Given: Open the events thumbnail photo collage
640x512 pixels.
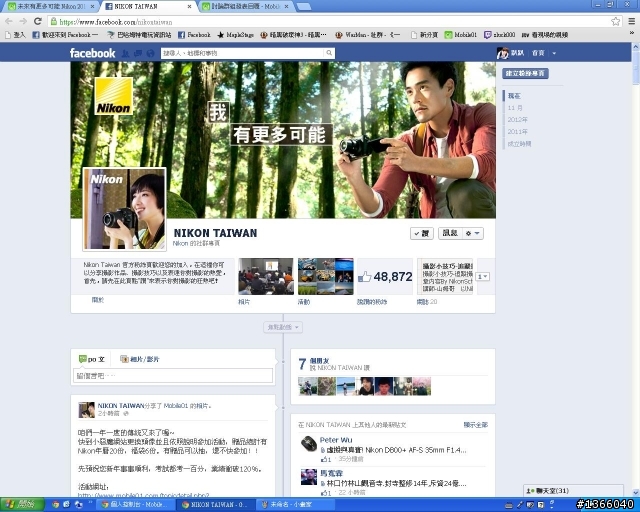Looking at the screenshot, I should (x=326, y=276).
